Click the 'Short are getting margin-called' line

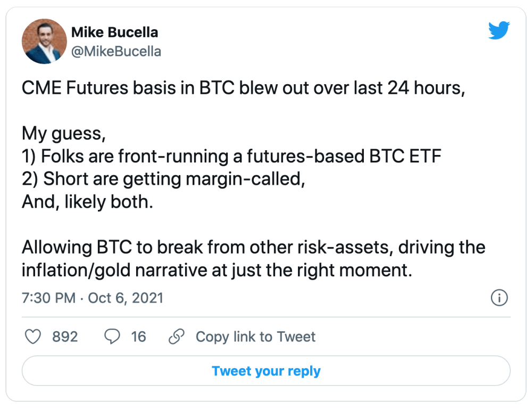point(163,179)
